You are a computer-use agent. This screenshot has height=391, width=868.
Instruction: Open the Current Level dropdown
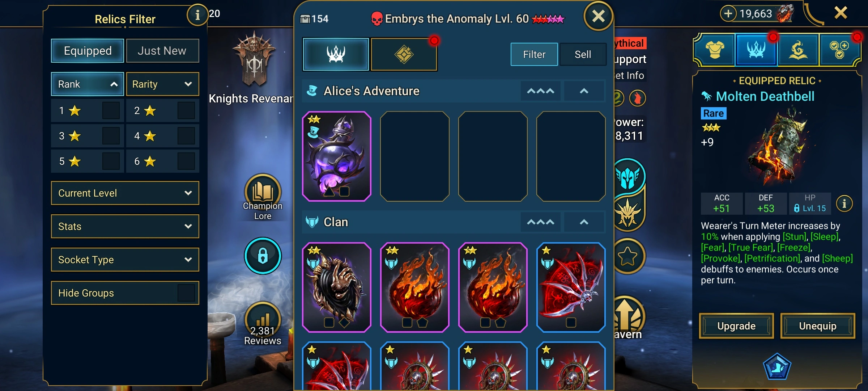click(125, 193)
